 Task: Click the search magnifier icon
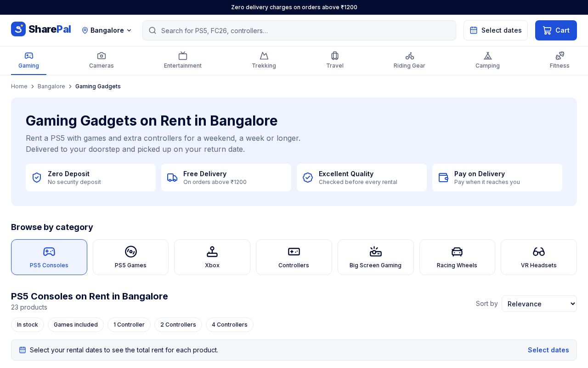tap(153, 30)
